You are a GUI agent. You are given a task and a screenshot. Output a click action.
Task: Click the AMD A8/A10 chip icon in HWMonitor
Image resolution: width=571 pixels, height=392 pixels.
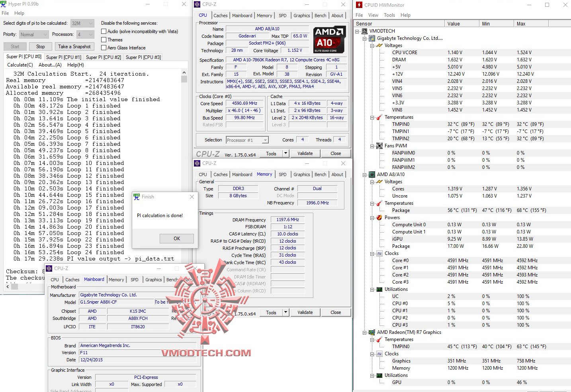[372, 174]
